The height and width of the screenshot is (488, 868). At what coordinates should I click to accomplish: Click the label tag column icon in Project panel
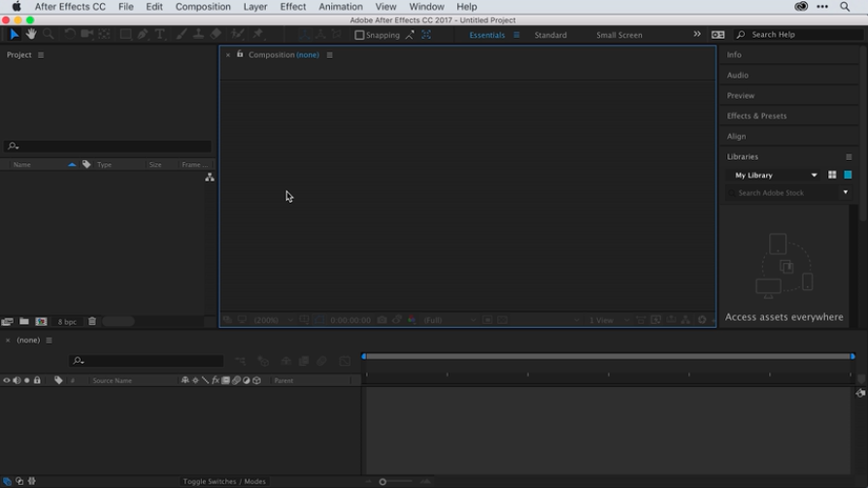tap(86, 164)
